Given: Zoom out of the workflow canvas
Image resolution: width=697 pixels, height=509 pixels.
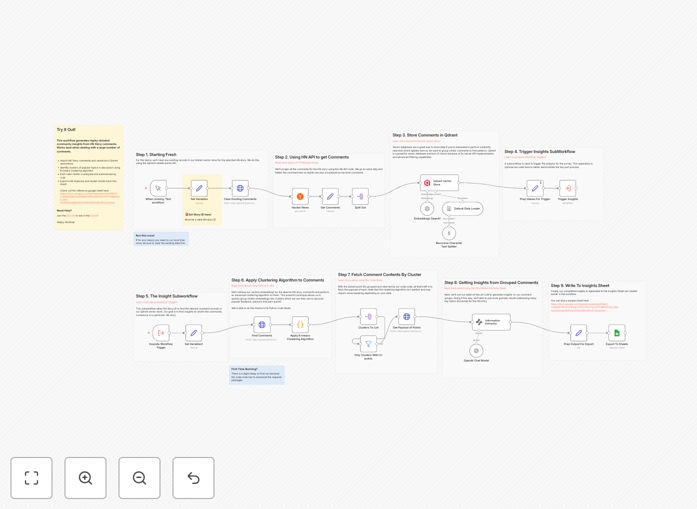Looking at the screenshot, I should (x=139, y=478).
